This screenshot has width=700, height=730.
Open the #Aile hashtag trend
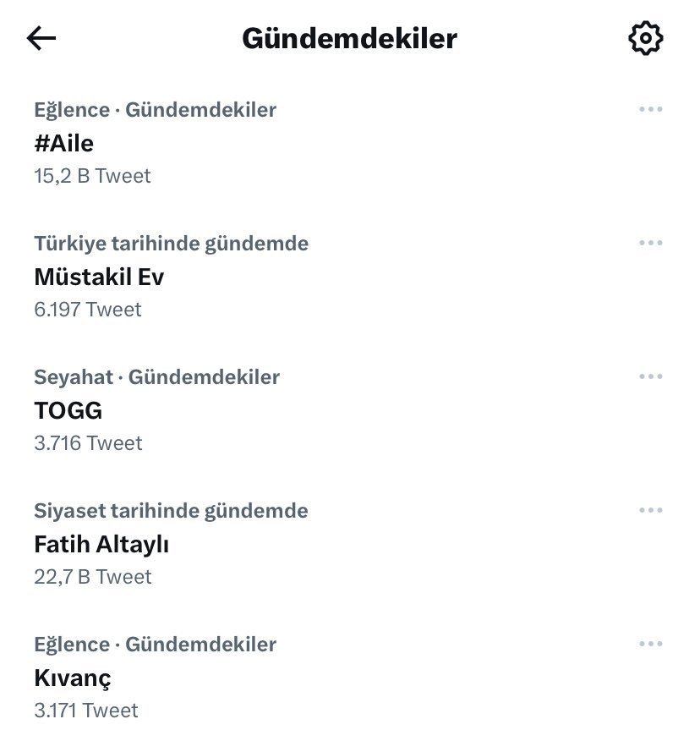[64, 143]
